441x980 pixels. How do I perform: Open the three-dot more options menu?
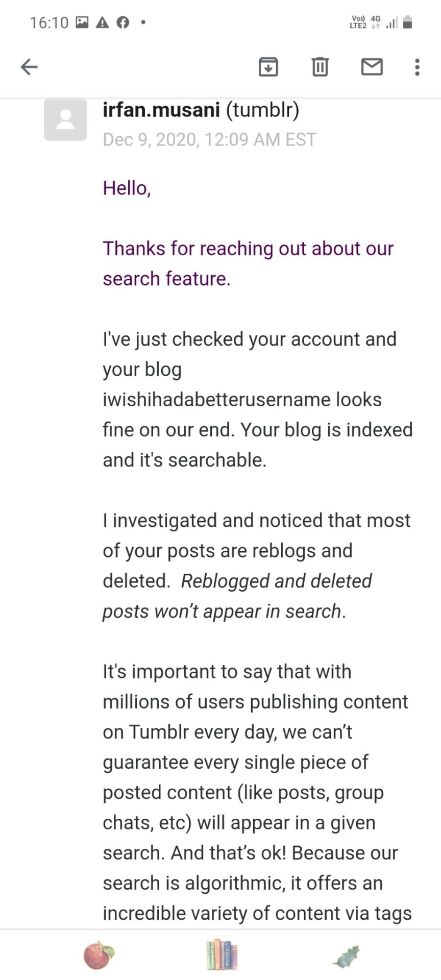(x=417, y=67)
